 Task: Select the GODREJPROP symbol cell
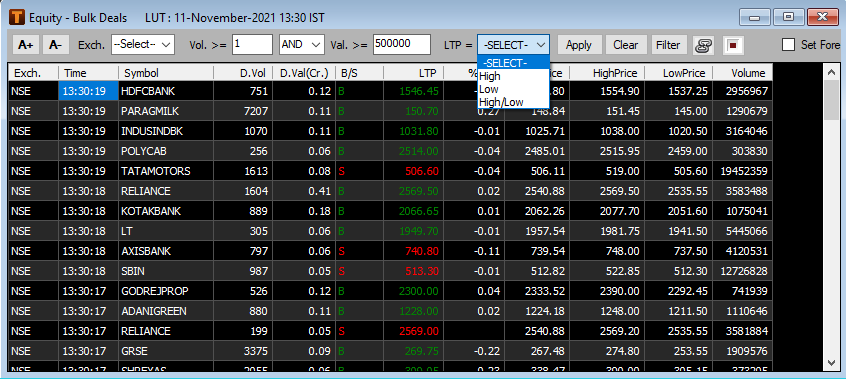click(x=166, y=291)
